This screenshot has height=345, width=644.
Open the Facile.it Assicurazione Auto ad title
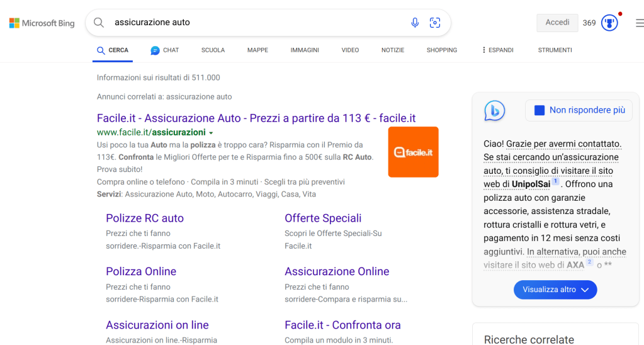[x=256, y=118]
